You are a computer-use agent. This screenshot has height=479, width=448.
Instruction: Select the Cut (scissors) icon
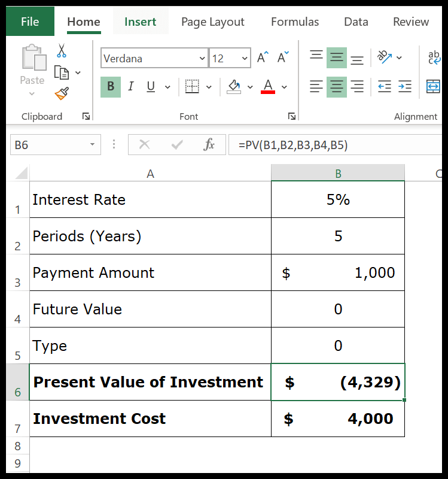(60, 50)
